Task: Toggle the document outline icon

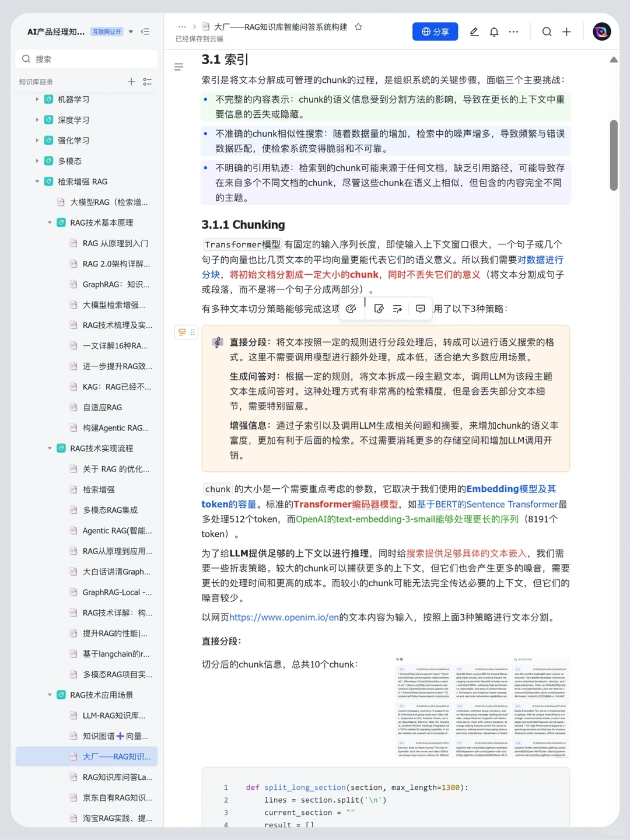Action: click(179, 67)
